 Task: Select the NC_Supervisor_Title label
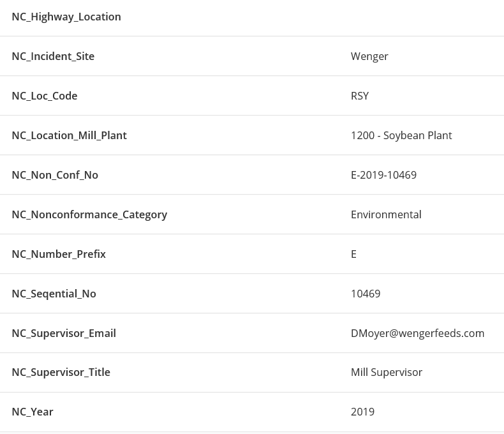(x=61, y=372)
